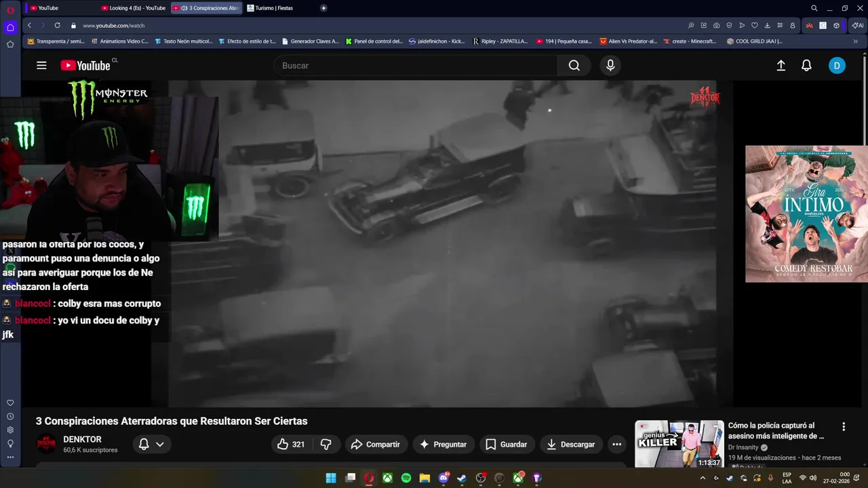
Task: Open 'Alien Vs Predator-al...' bookmark
Action: [x=628, y=41]
